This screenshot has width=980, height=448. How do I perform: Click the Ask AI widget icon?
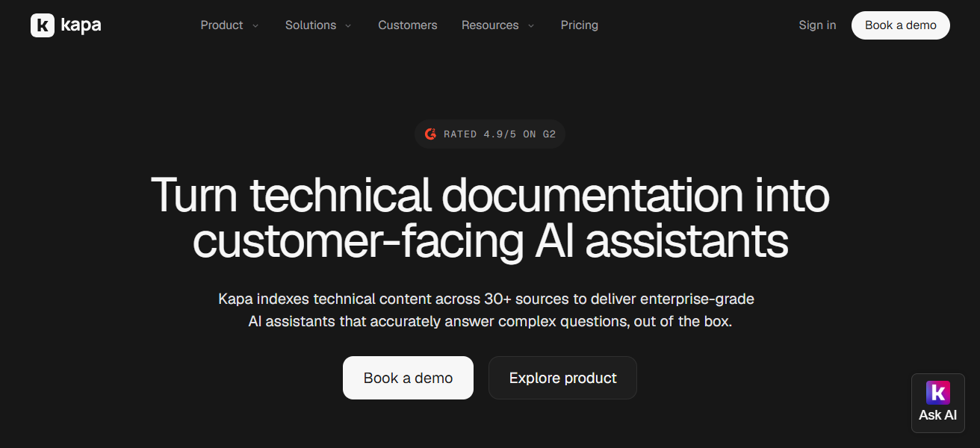pos(938,393)
